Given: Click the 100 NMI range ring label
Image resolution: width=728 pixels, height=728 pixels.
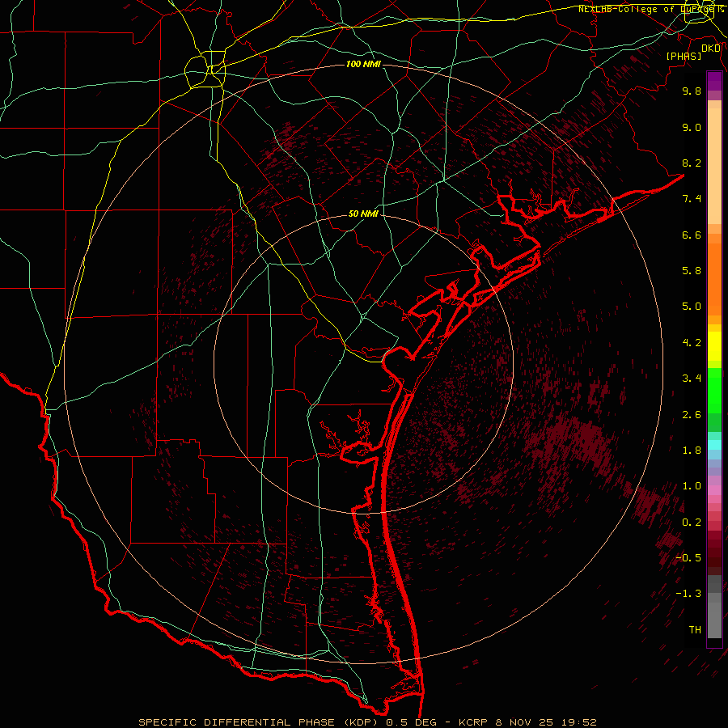Looking at the screenshot, I should coord(363,64).
